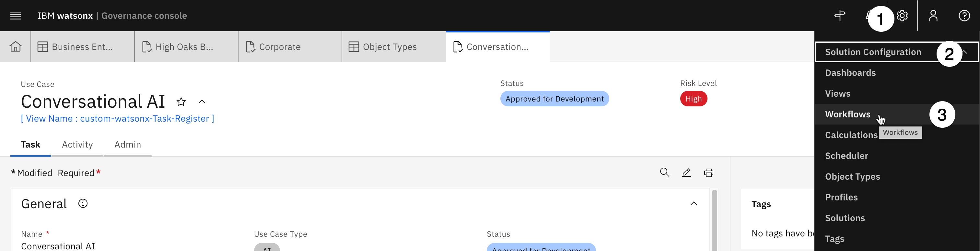980x251 pixels.
Task: Open the settings gear menu
Action: click(x=903, y=16)
